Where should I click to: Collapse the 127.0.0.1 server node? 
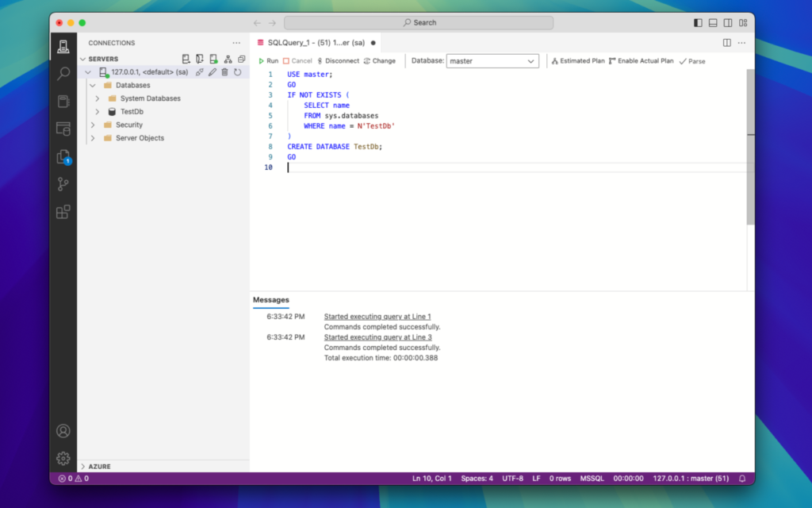(x=88, y=72)
